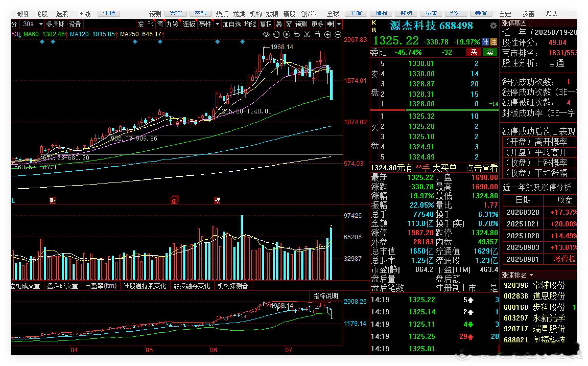Screen dimensions: 588x366
Task: Zoom in with the plus circle icon
Action: pos(328,34)
